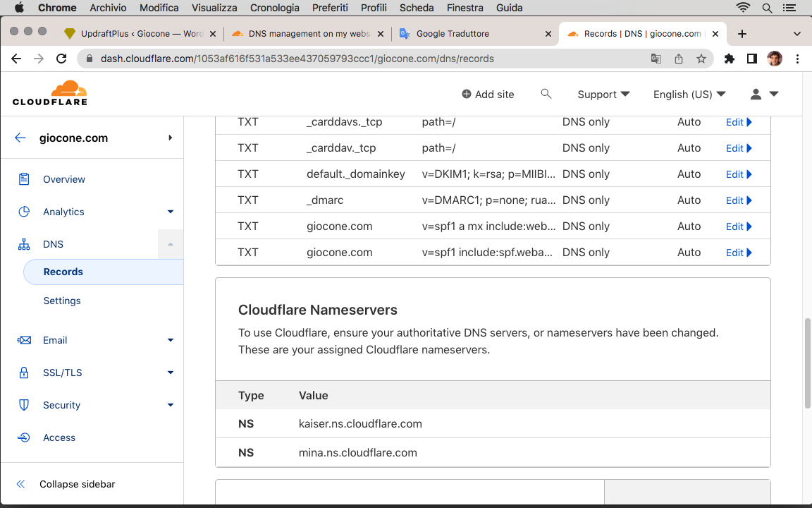Open a new tab with plus button
Screen dimensions: 812x508
click(x=742, y=34)
